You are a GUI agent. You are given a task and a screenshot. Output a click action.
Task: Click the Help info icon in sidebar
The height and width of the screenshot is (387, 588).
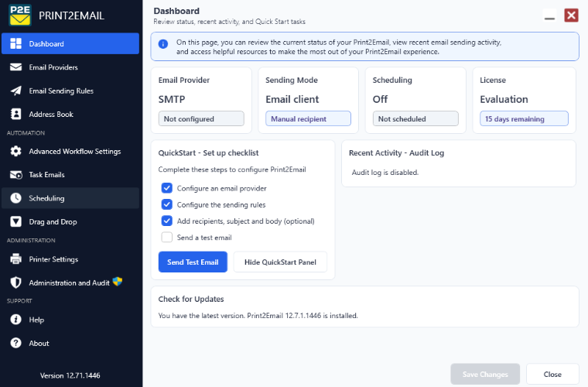tap(15, 320)
